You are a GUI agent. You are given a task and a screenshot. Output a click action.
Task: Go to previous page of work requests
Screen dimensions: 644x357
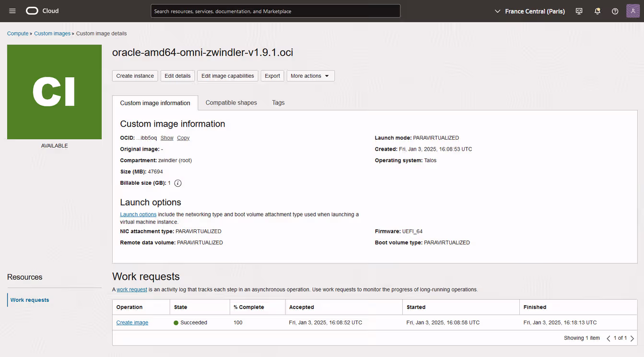[609, 338]
